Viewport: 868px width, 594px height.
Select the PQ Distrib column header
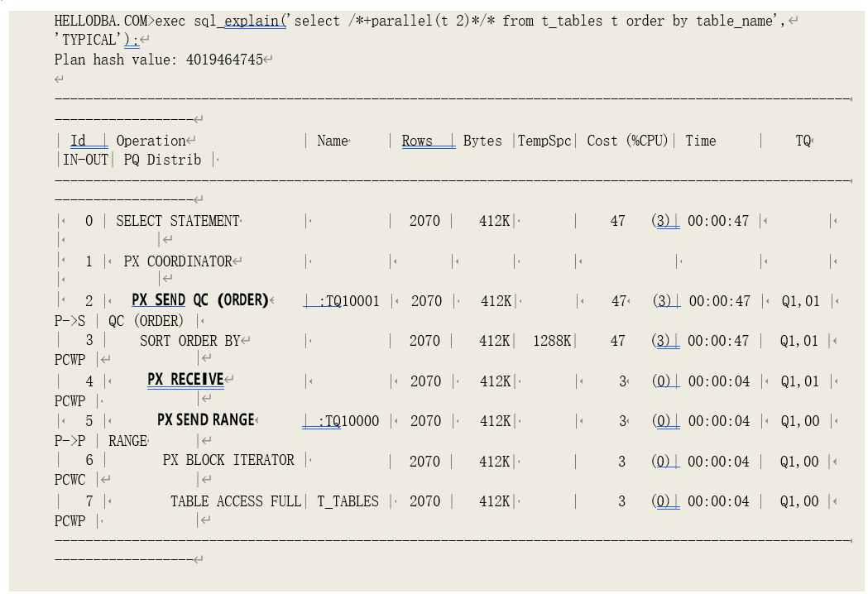162,160
